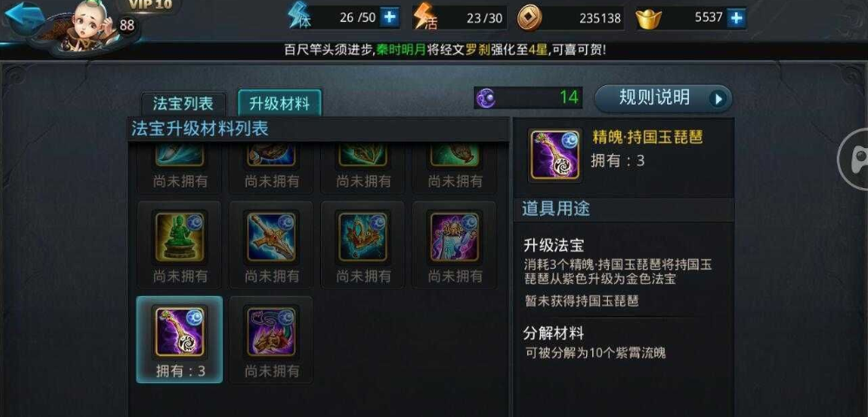Select the red beast material icon
The height and width of the screenshot is (417, 868).
click(x=271, y=332)
